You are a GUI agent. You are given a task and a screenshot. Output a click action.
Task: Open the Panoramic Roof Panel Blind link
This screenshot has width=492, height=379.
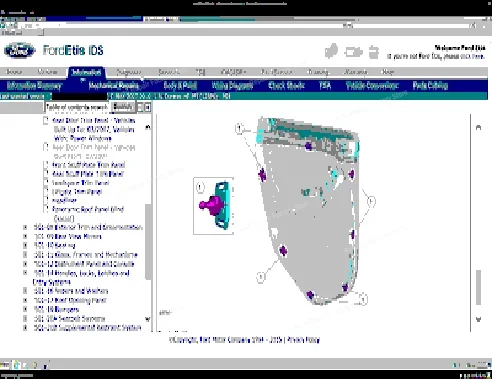88,213
